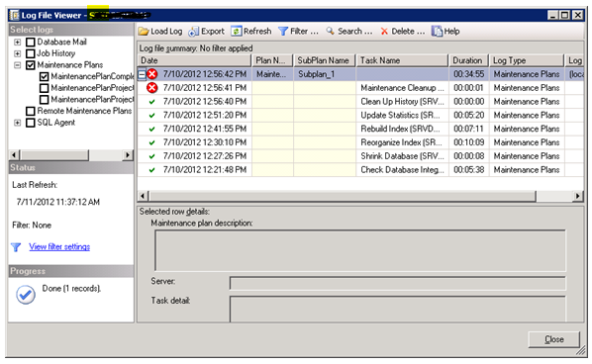Click the green check on 12:41:55 PM row
The width and height of the screenshot is (592, 364).
pos(152,129)
